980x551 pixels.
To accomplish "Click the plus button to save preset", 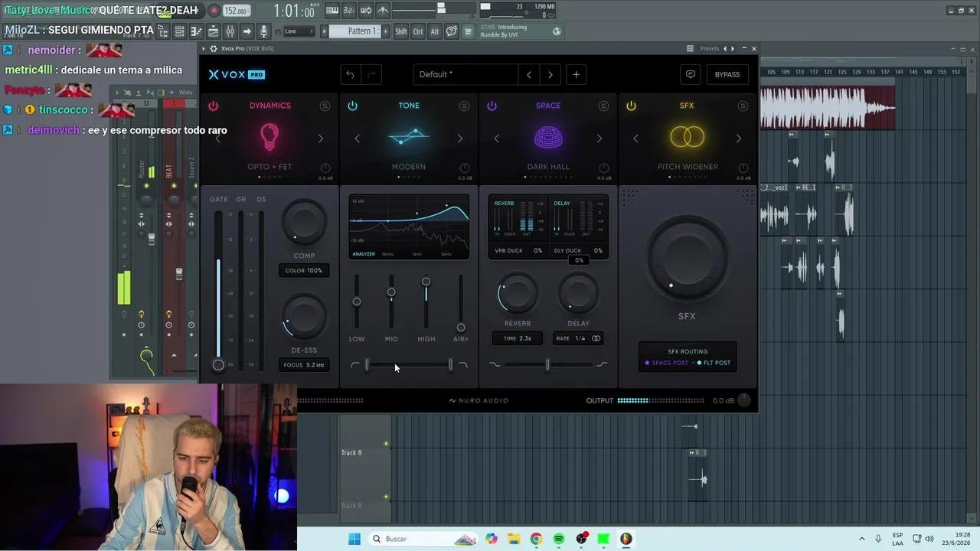I will click(576, 74).
